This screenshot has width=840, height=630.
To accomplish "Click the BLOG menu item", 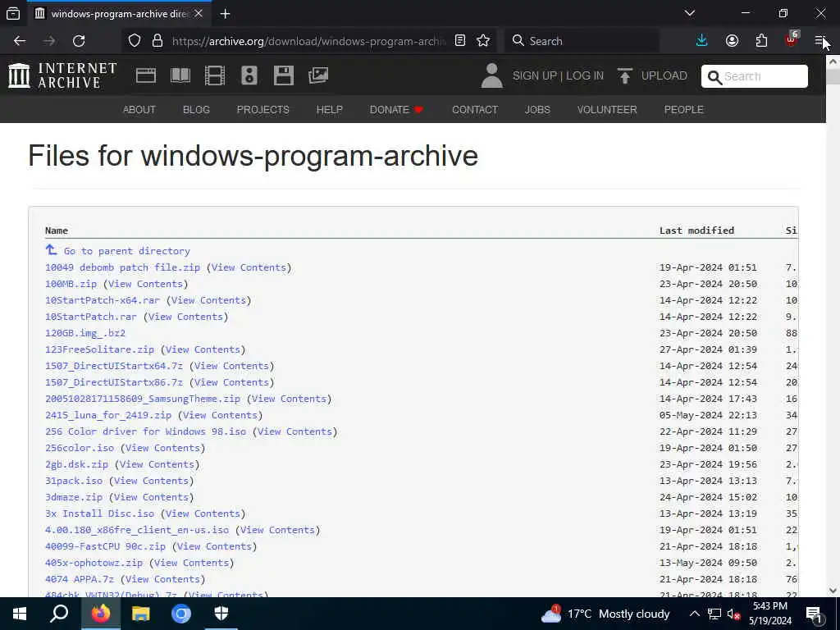I will click(x=196, y=109).
